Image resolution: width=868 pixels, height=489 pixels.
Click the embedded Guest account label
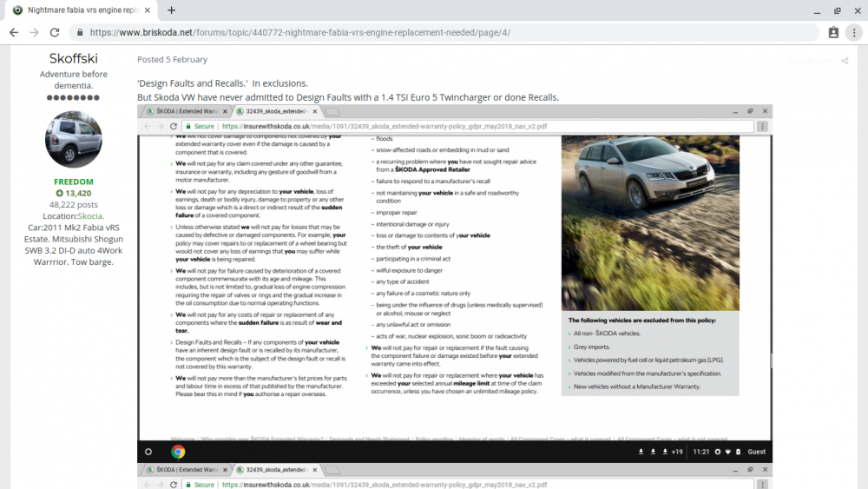[x=756, y=452]
